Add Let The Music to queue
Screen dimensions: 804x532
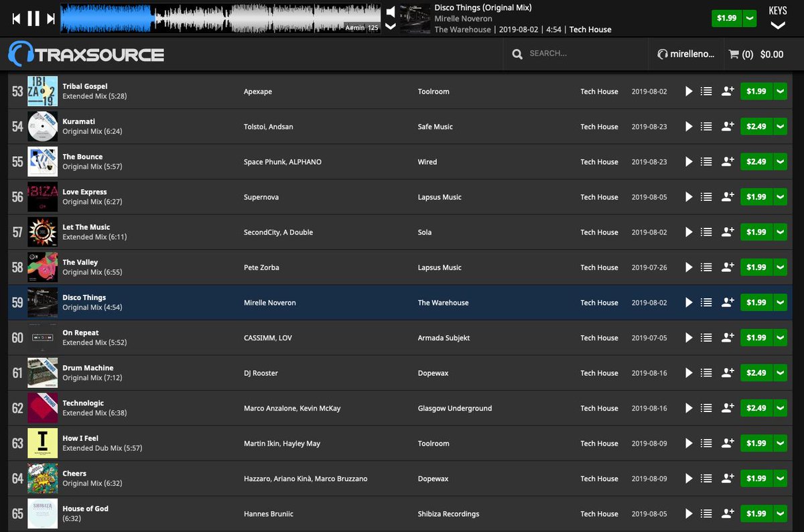[706, 232]
